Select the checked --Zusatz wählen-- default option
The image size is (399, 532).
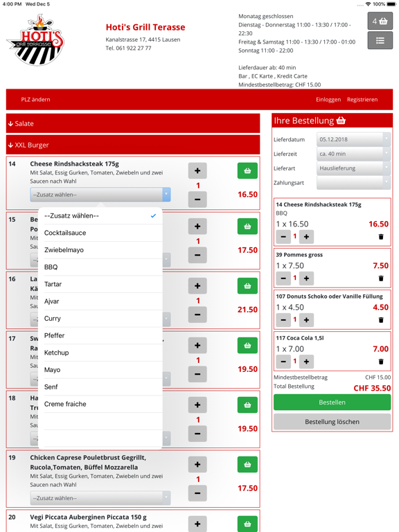tap(100, 216)
